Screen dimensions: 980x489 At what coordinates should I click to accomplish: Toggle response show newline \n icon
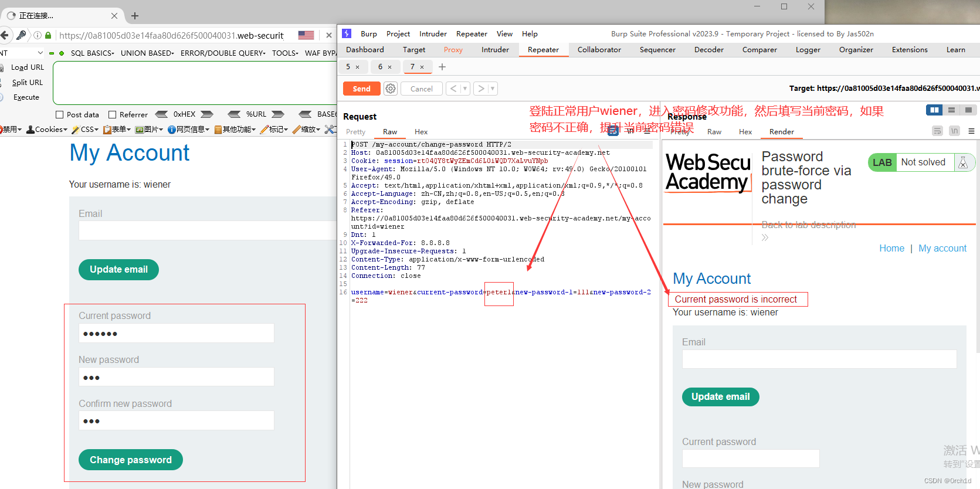pyautogui.click(x=954, y=131)
